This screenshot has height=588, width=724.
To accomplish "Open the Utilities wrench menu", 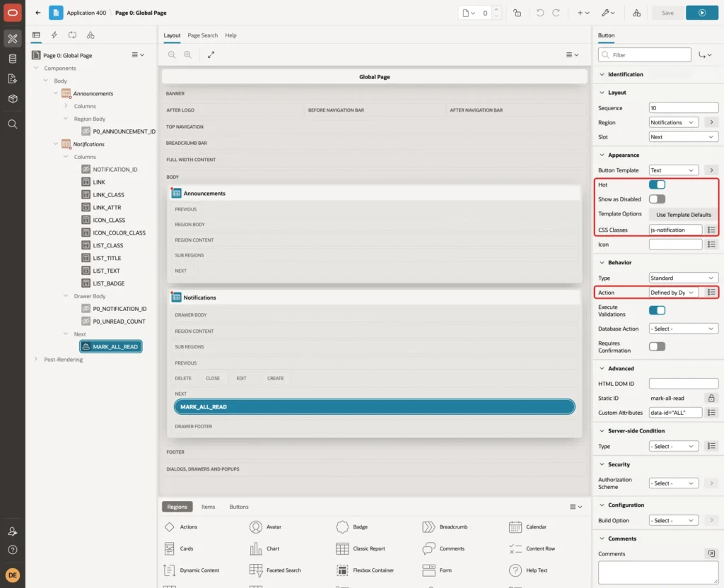I will point(608,13).
